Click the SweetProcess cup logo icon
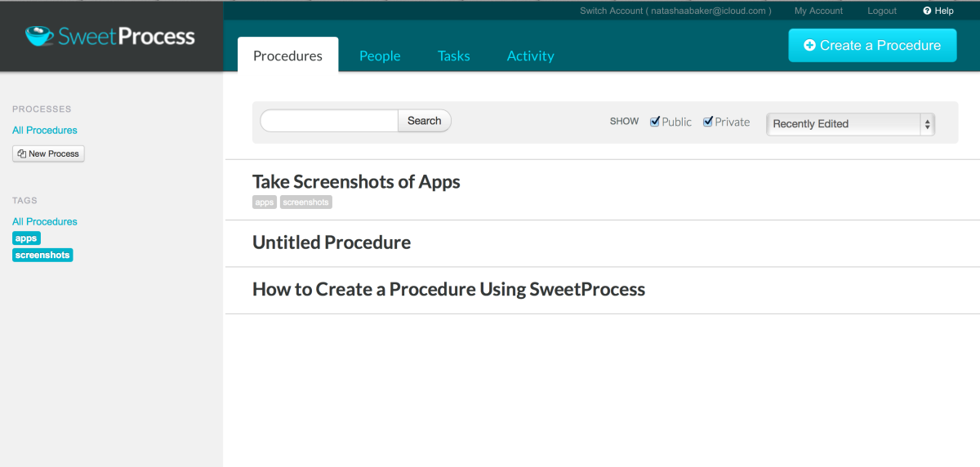The image size is (980, 467). coord(39,36)
